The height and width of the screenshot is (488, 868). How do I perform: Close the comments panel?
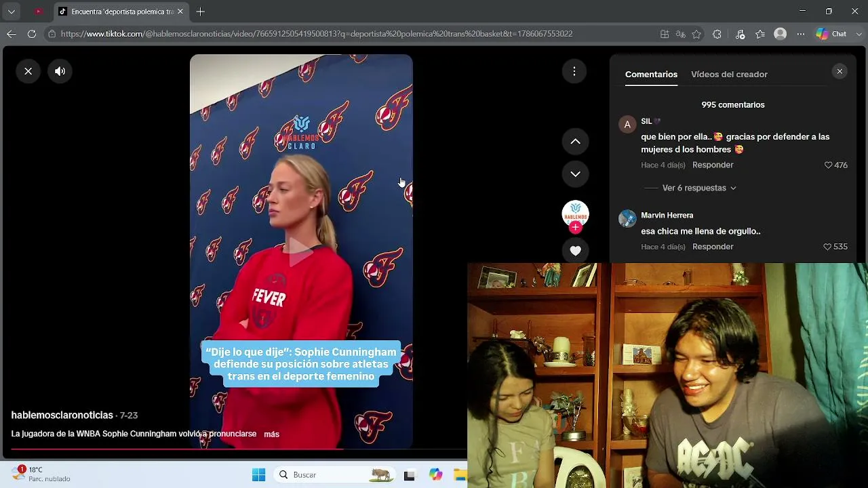click(x=840, y=71)
